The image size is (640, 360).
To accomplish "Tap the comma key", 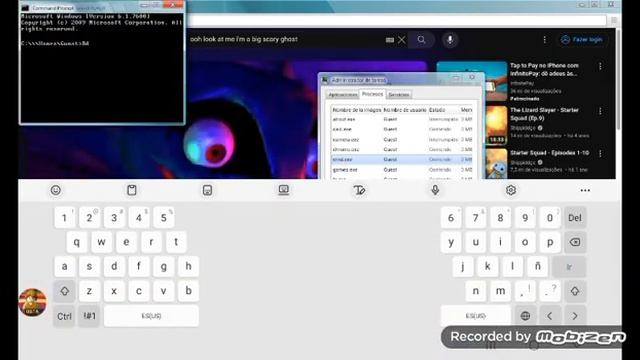I will (x=525, y=291).
